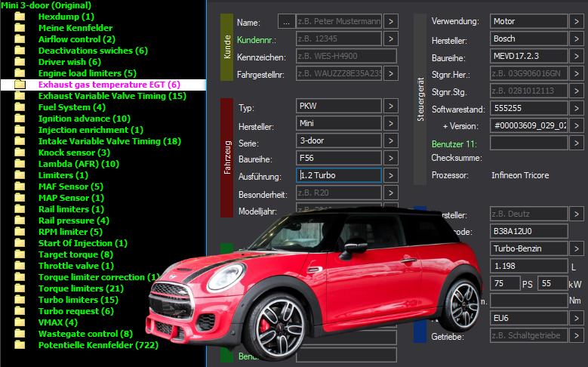Select Start Of Injection (1) folder

coord(83,243)
